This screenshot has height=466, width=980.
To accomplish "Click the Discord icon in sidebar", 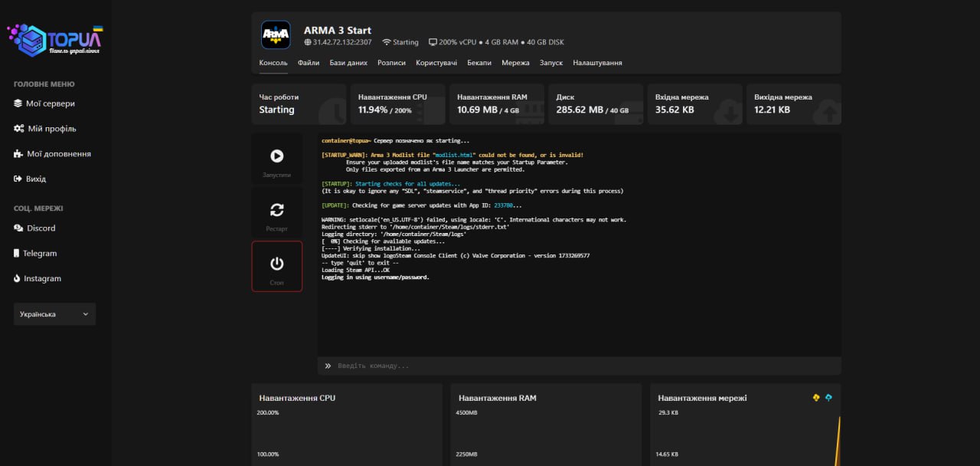I will pyautogui.click(x=18, y=228).
